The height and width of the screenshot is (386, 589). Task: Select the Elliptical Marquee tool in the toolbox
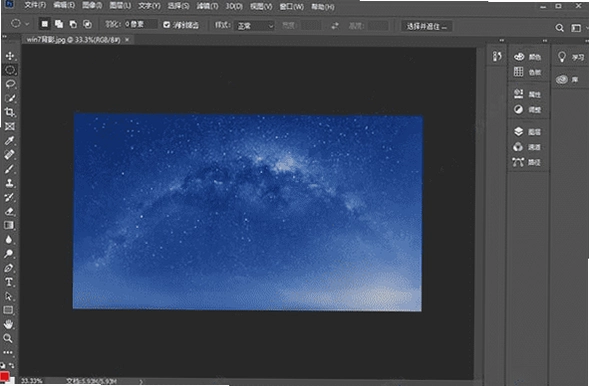click(x=10, y=70)
